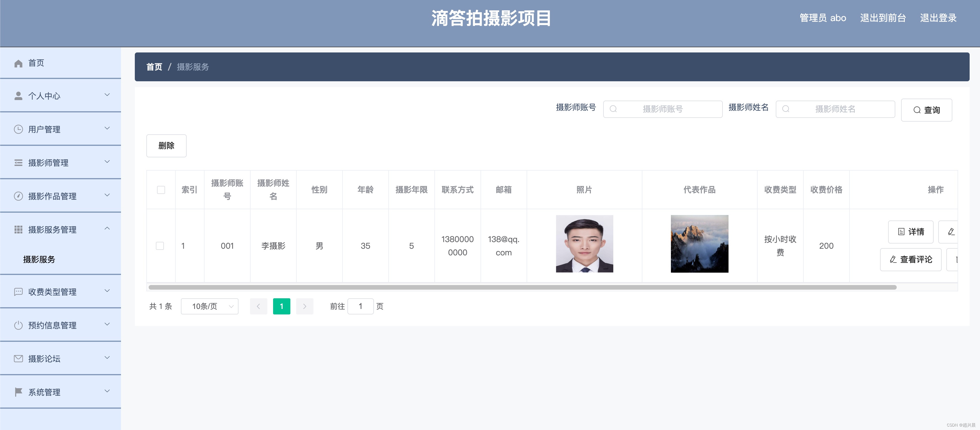This screenshot has width=980, height=430.
Task: Expand the 摄影论坛 menu chevron
Action: click(107, 358)
